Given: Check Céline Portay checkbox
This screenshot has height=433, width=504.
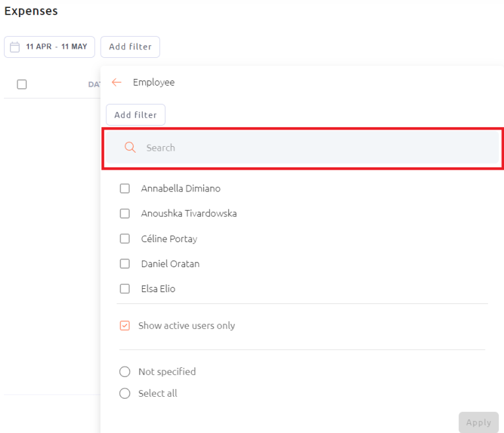Looking at the screenshot, I should coord(125,238).
